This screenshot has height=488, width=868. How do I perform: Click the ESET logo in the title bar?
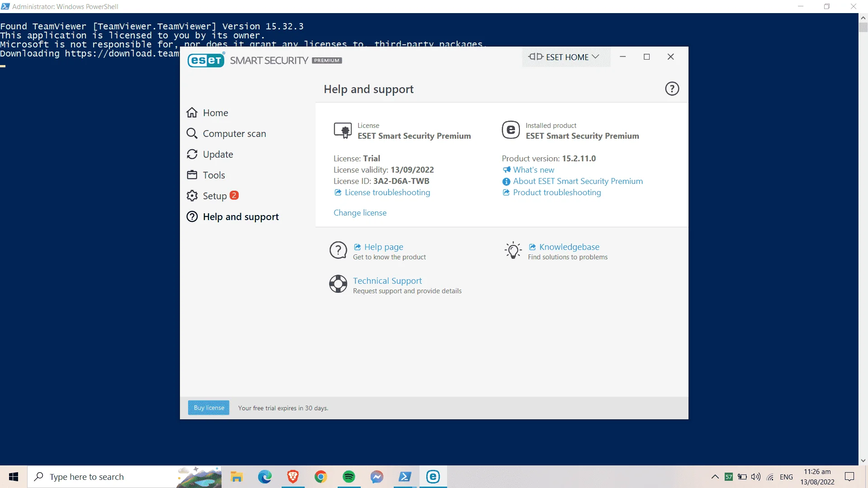coord(206,60)
